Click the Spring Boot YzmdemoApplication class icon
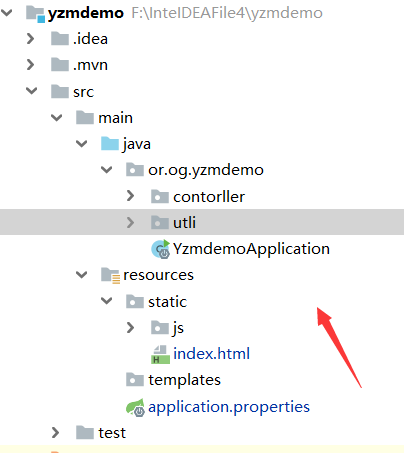404x453 pixels. (x=161, y=249)
